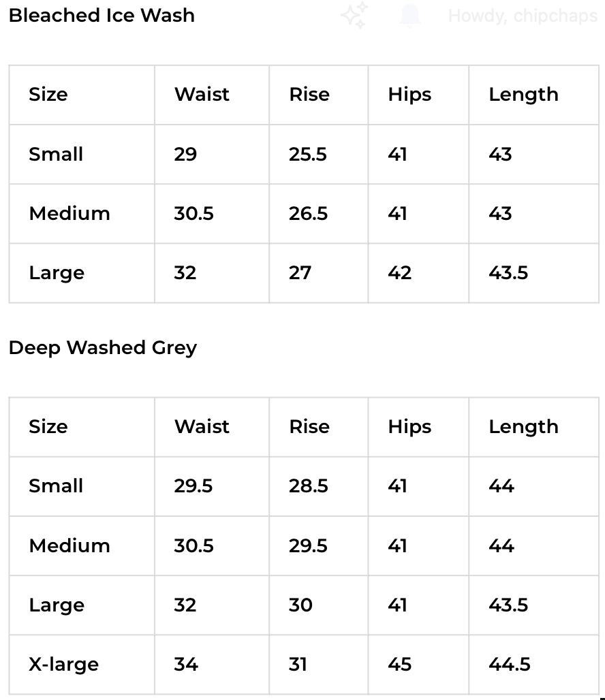Click the 27 rise value cell
The width and height of the screenshot is (605, 700).
pyautogui.click(x=300, y=273)
